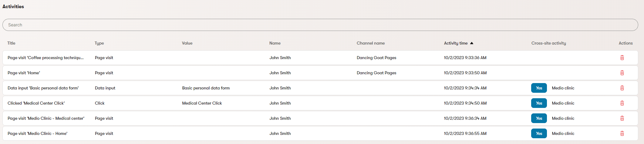The image size is (644, 144).
Task: Sort table by Type column
Action: [99, 43]
